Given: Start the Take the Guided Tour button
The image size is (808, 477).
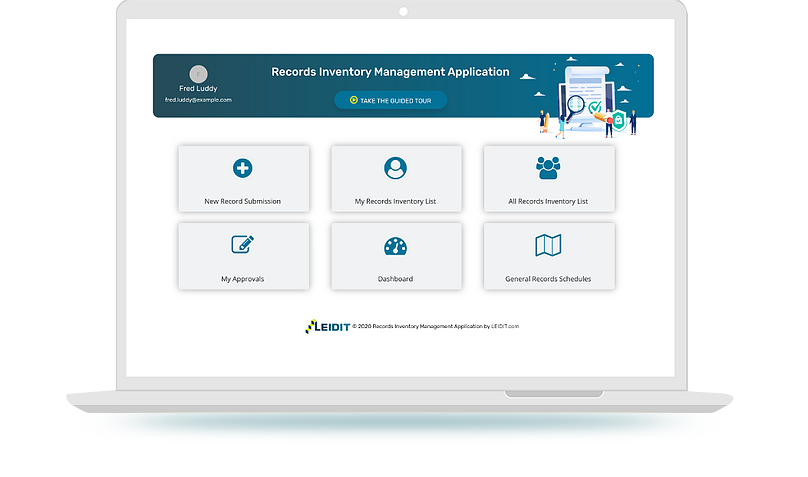Looking at the screenshot, I should [x=391, y=100].
